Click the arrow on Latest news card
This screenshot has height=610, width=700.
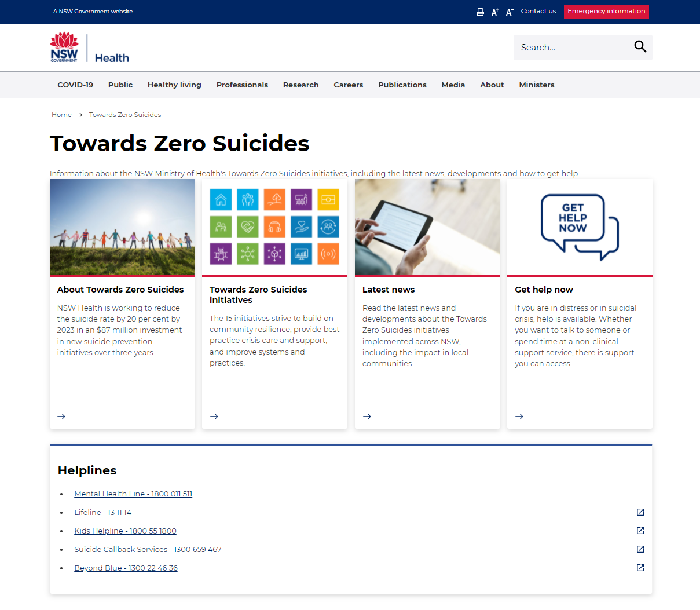tap(367, 417)
